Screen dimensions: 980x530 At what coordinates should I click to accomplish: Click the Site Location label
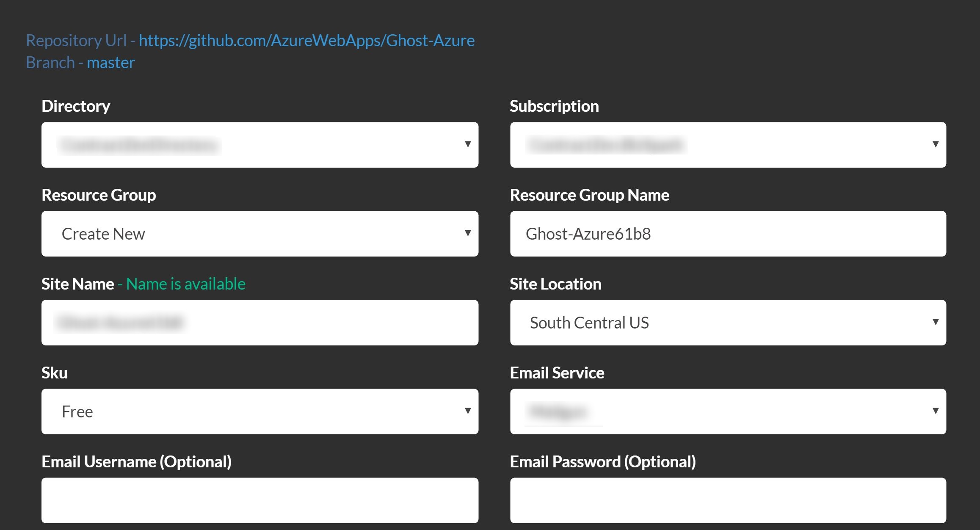point(555,284)
